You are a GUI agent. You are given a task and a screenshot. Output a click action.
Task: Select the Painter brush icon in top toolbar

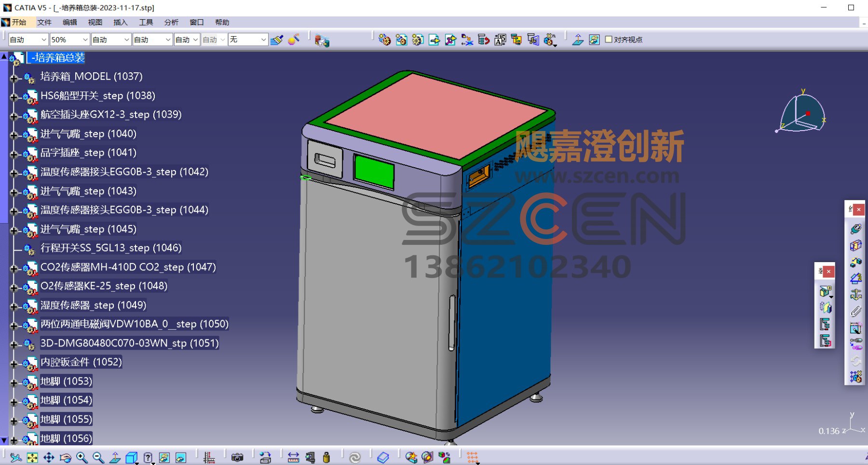click(x=277, y=40)
